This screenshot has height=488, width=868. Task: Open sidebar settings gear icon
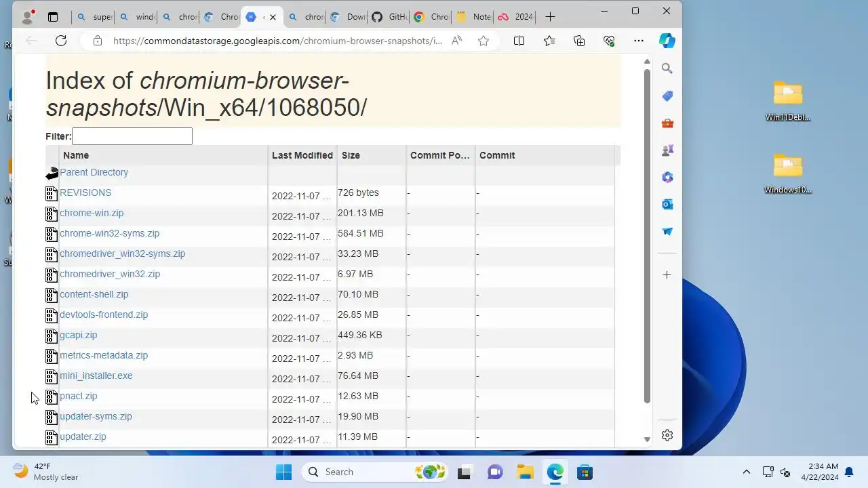tap(667, 435)
